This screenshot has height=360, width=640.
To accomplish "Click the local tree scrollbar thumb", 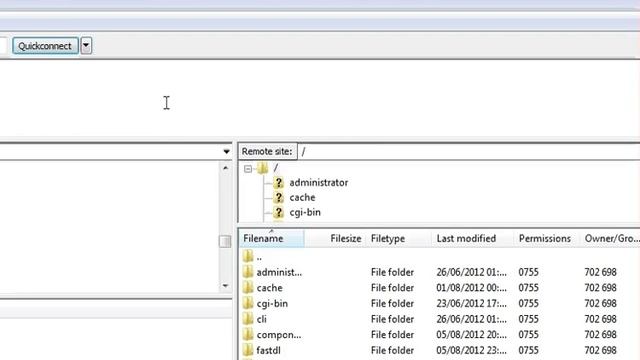I will coord(225,241).
